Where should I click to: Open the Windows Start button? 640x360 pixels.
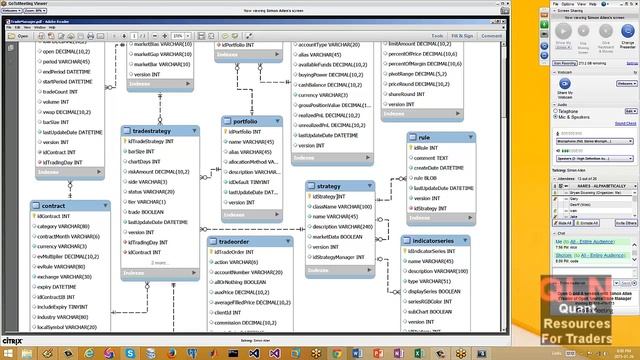point(8,353)
